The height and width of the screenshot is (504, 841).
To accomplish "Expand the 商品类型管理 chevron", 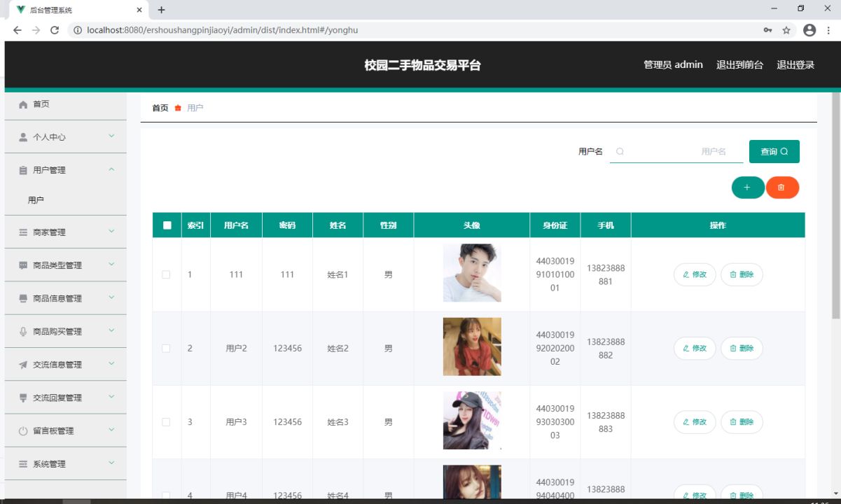I will coord(111,265).
